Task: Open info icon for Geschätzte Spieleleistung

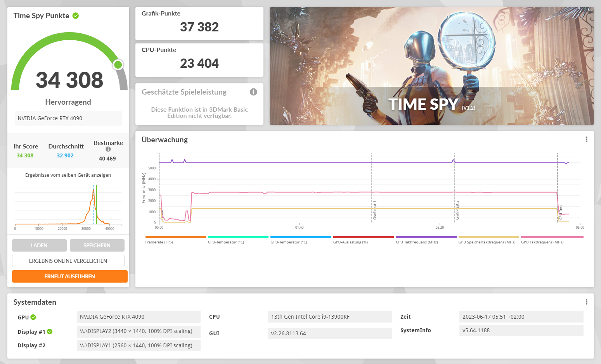Action: click(253, 92)
